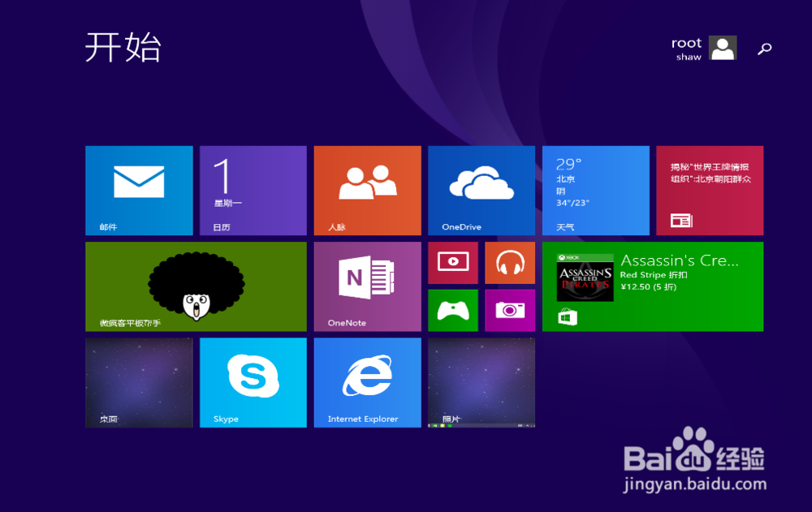View the Assassin's Creed Pirates store offer
Screen dimensions: 812x512
[x=653, y=286]
